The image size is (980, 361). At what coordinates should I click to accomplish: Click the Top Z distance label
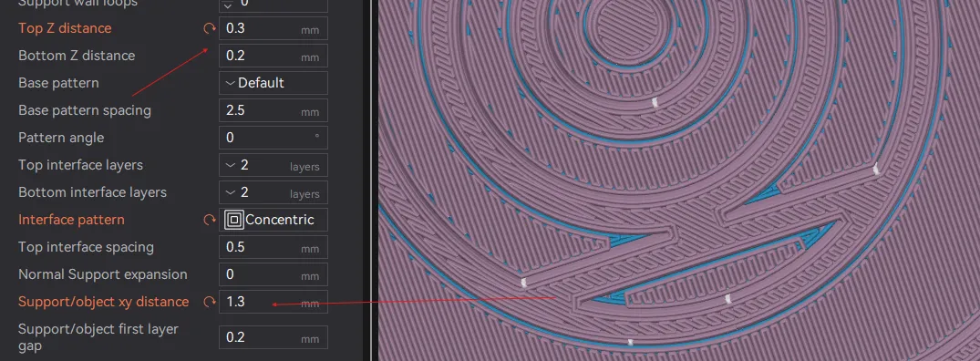click(x=65, y=29)
